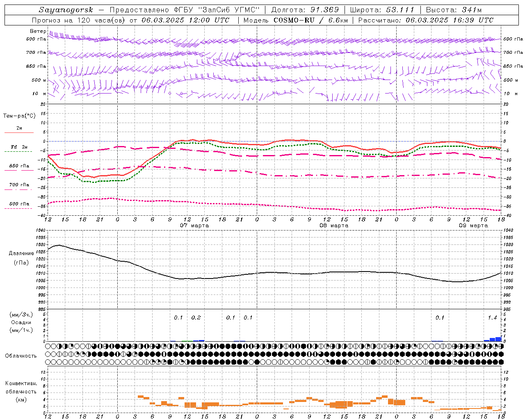
Task: Click the station name Sayanogorsk in the header
Action: (66, 10)
